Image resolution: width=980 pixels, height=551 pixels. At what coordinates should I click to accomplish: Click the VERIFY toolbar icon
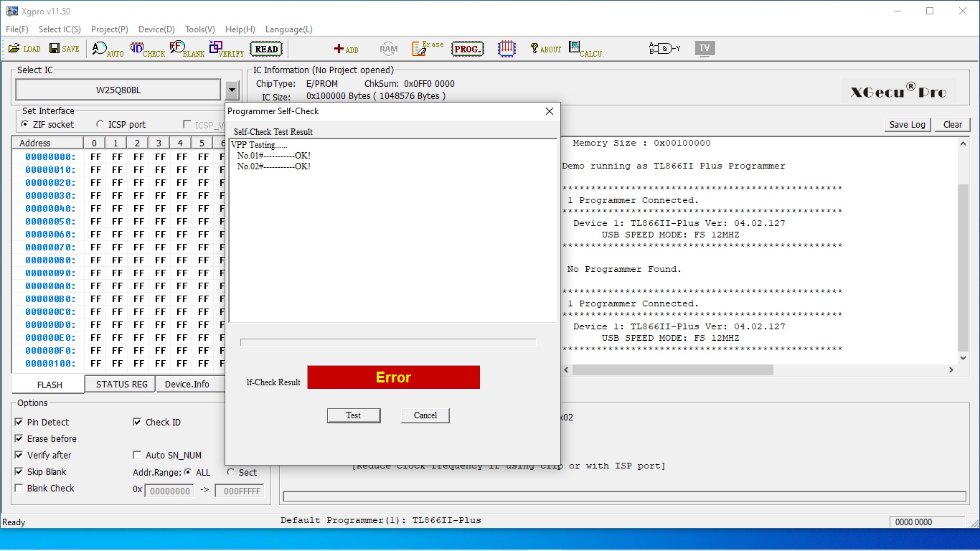coord(226,49)
